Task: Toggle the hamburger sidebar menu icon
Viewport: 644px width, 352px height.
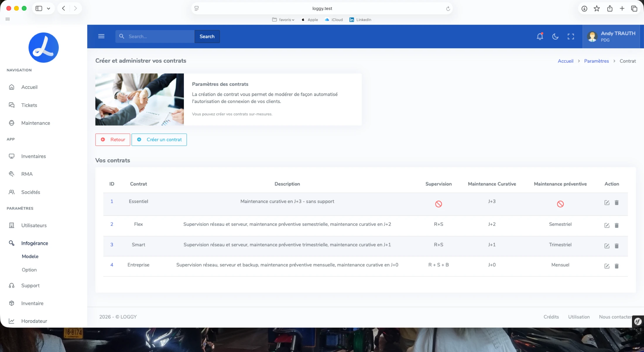Action: (101, 36)
